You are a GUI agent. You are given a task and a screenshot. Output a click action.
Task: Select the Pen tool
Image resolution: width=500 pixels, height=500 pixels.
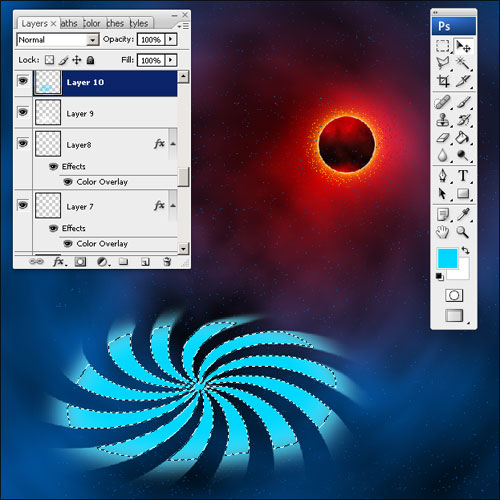point(443,175)
